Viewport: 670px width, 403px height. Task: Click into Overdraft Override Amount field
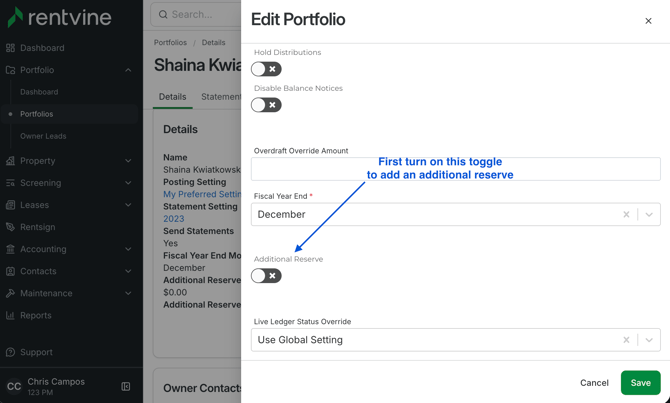(455, 169)
